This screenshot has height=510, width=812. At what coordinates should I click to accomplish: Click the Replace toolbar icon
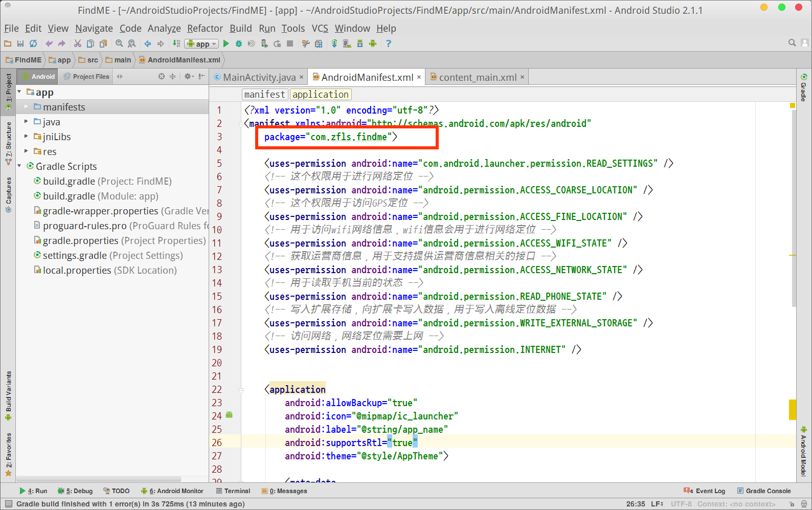132,43
